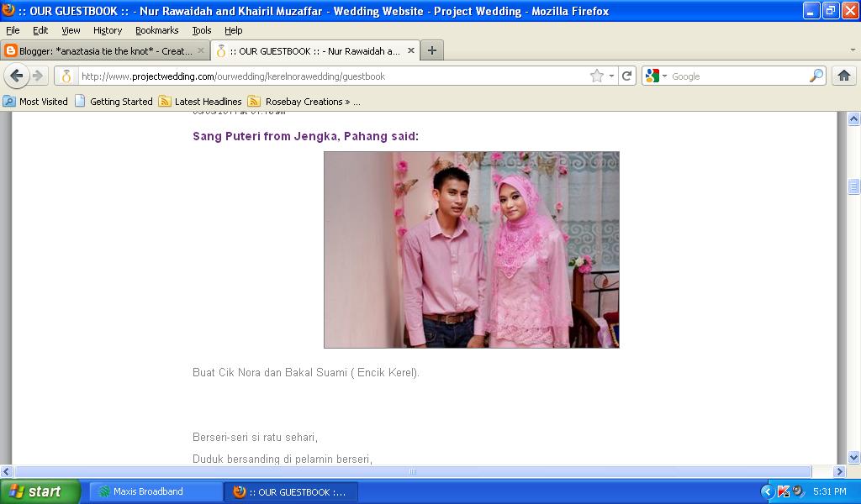Reload the guestbook page

pyautogui.click(x=627, y=76)
